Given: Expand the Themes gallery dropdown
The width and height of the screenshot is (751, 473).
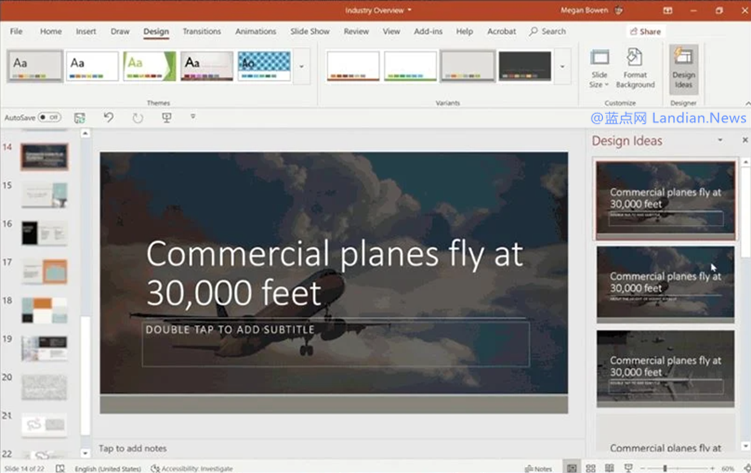Looking at the screenshot, I should coord(302,66).
